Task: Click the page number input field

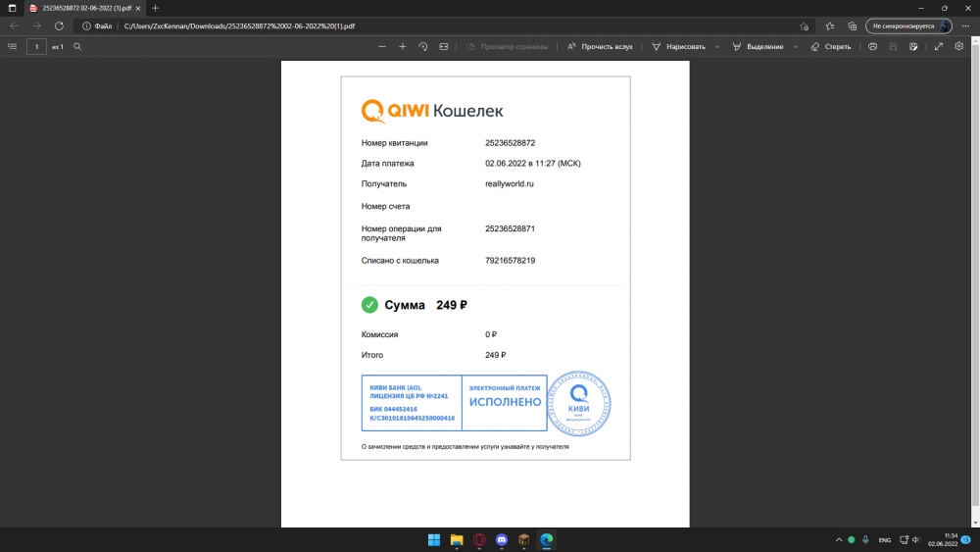Action: (36, 46)
